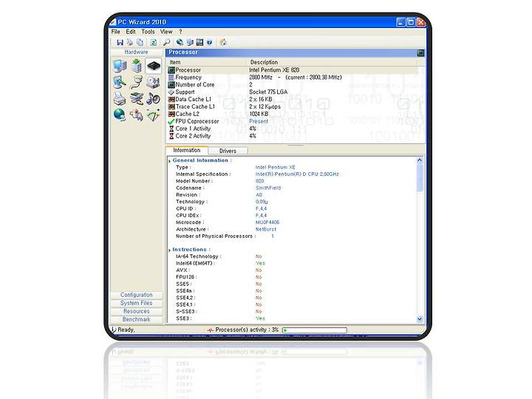This screenshot has height=399, width=532.
Task: Click the info pane scrollbar thumb
Action: pos(420,177)
